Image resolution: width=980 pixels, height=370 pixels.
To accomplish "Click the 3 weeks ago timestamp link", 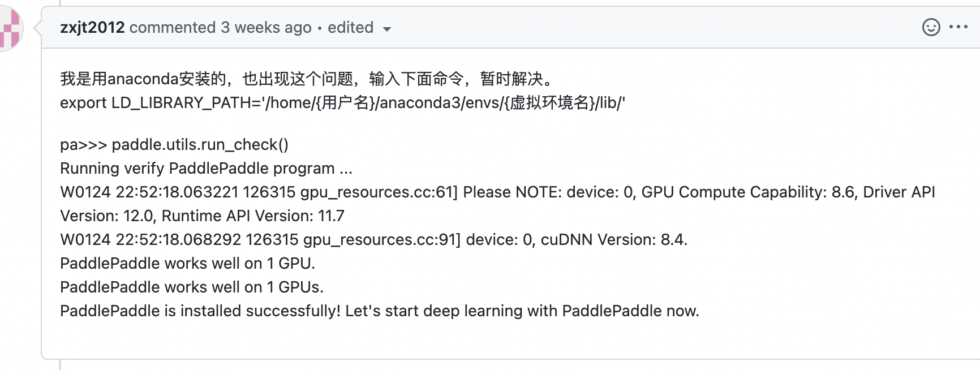I will coord(265,27).
